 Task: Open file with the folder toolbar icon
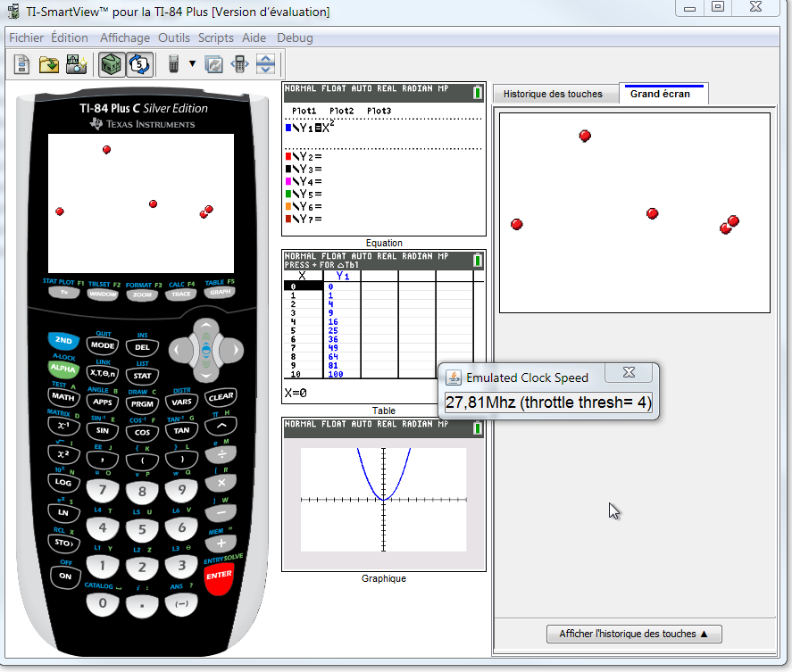coord(49,64)
